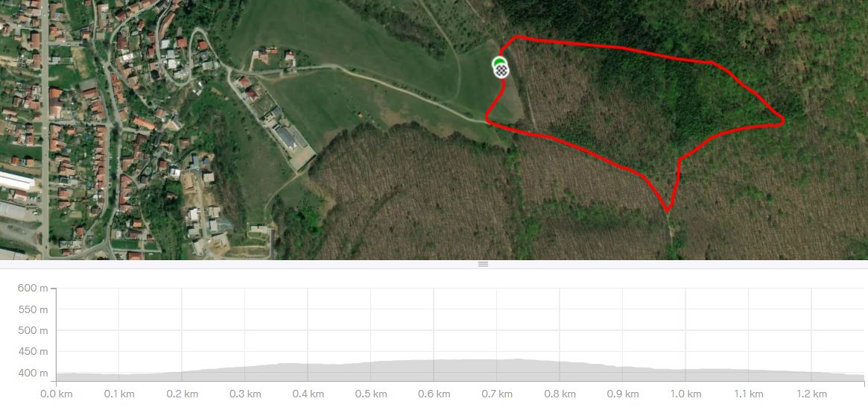Click where route meets the dirt road
This screenshot has height=416, width=868.
click(488, 119)
